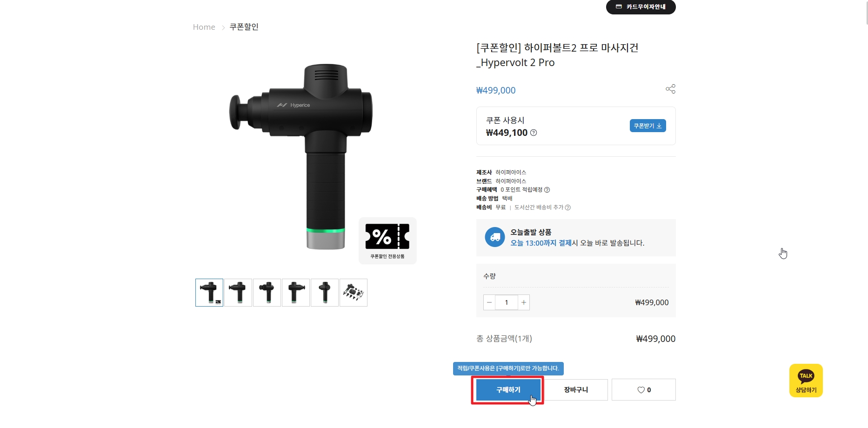Select the second product thumbnail

pyautogui.click(x=238, y=293)
